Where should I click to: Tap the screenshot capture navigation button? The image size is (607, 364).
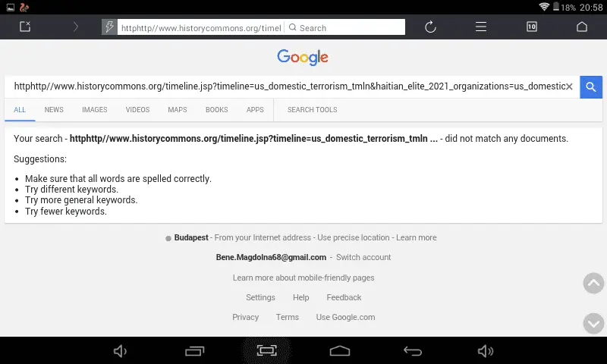click(x=267, y=350)
